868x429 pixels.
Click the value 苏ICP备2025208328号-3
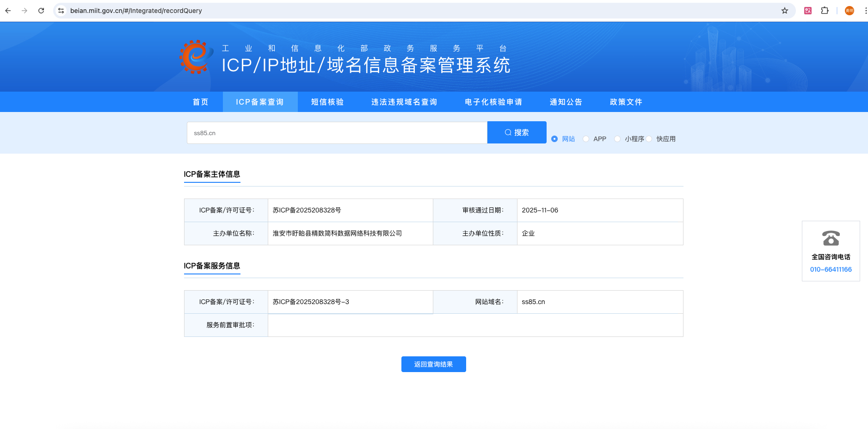click(x=311, y=302)
